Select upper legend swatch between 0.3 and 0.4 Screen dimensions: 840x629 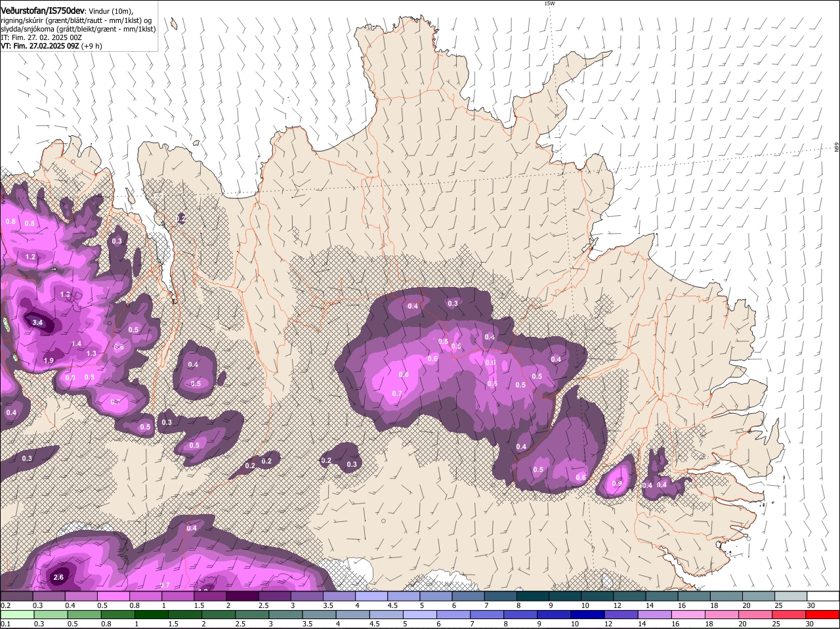click(x=51, y=596)
